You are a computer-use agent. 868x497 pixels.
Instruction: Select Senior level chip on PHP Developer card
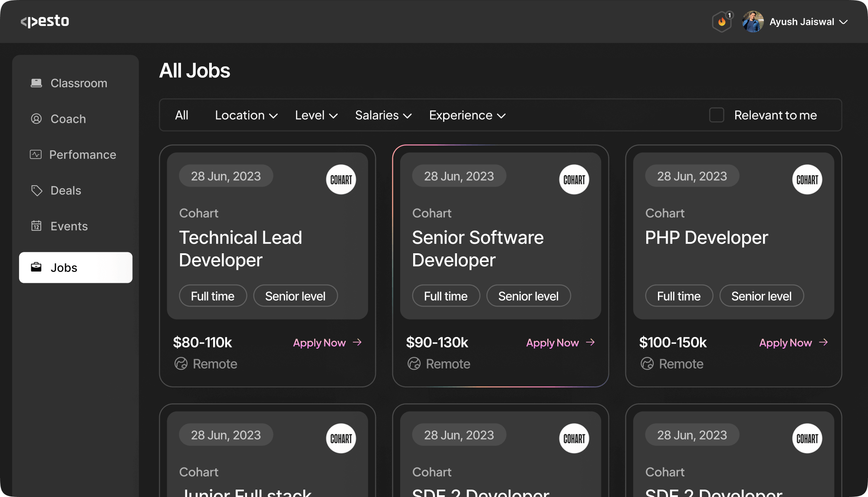[x=761, y=296]
